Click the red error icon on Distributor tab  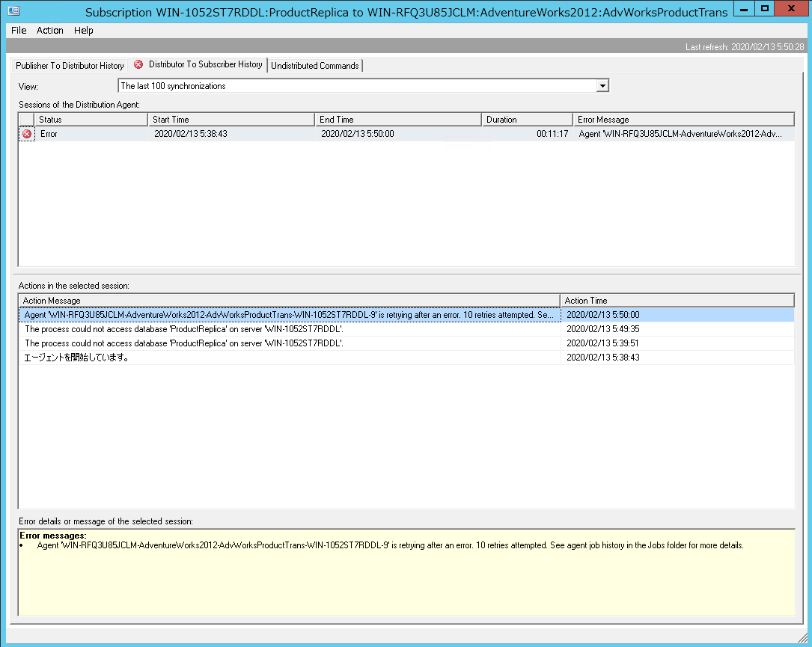tap(138, 64)
